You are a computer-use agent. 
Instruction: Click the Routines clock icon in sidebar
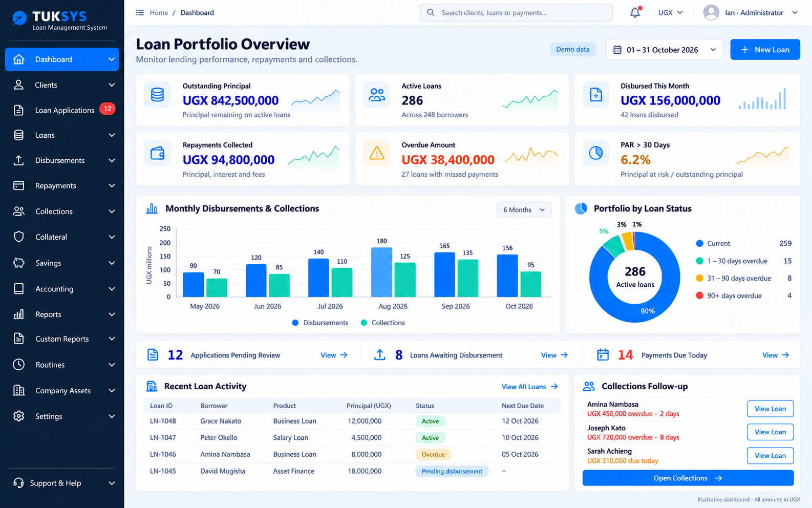point(19,365)
